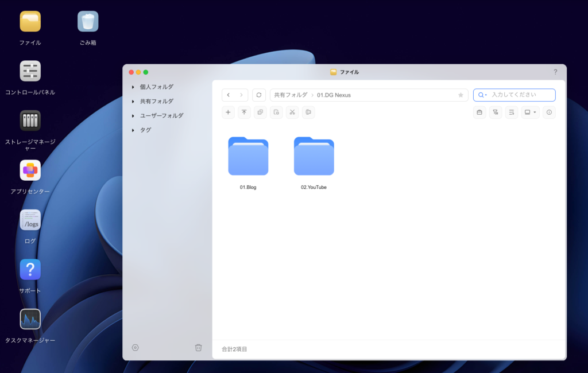
Task: Select 個人フォルダ in the sidebar
Action: click(157, 87)
